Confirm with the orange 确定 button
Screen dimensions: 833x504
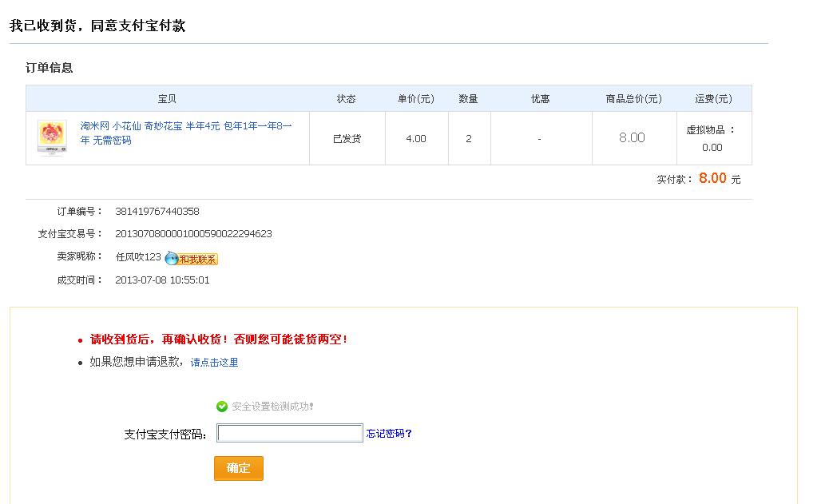click(239, 468)
